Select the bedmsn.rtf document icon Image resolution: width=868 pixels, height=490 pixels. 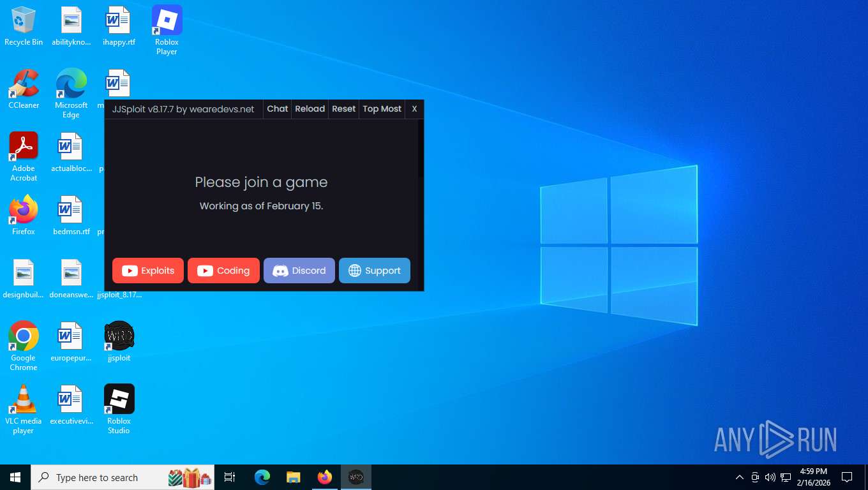(71, 216)
